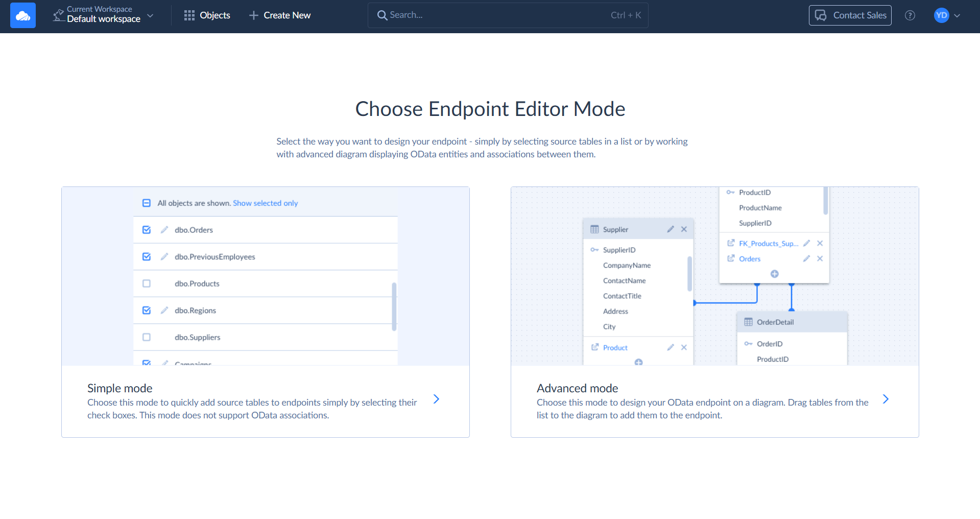Click the X icon beside FK_Products_Sup relation
980x519 pixels.
click(x=820, y=244)
